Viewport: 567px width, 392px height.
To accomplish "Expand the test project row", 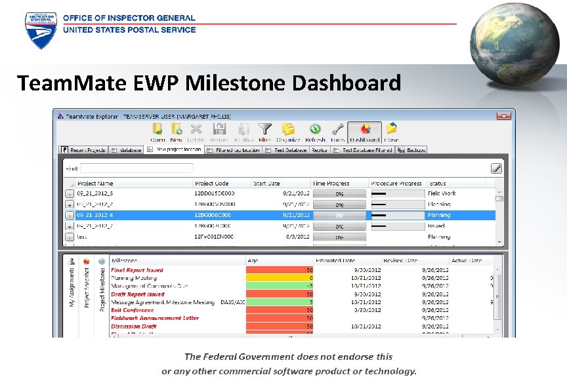I will pos(70,237).
